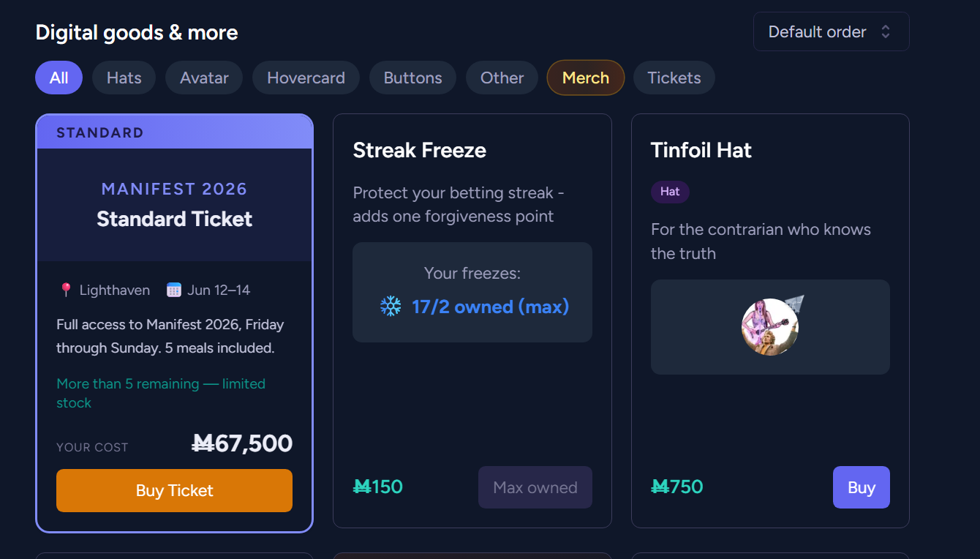Filter by Hats category
The width and height of the screenshot is (980, 559).
pos(124,78)
